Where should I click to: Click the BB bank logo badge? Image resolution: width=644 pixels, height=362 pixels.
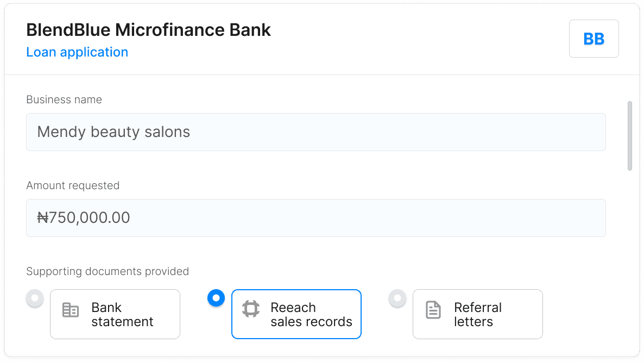(594, 38)
